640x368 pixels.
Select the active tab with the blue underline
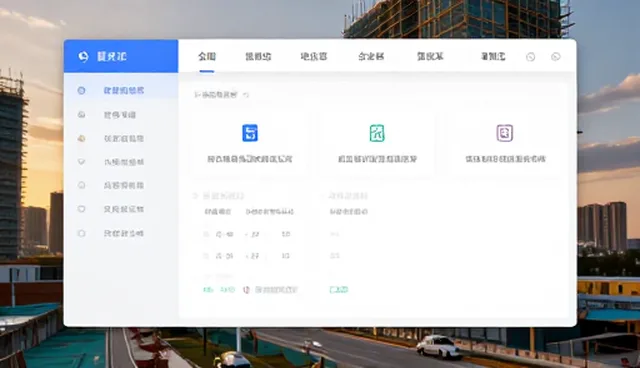pos(207,56)
